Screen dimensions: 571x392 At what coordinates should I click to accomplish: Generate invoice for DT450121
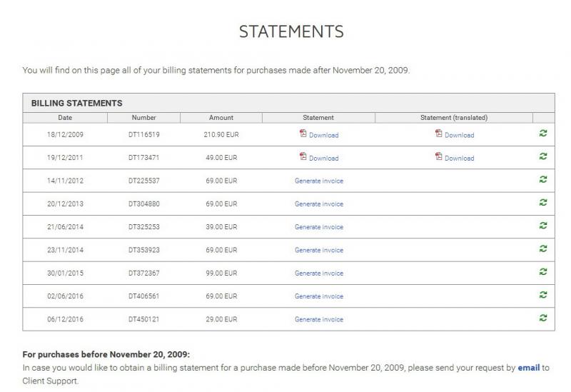(x=319, y=319)
